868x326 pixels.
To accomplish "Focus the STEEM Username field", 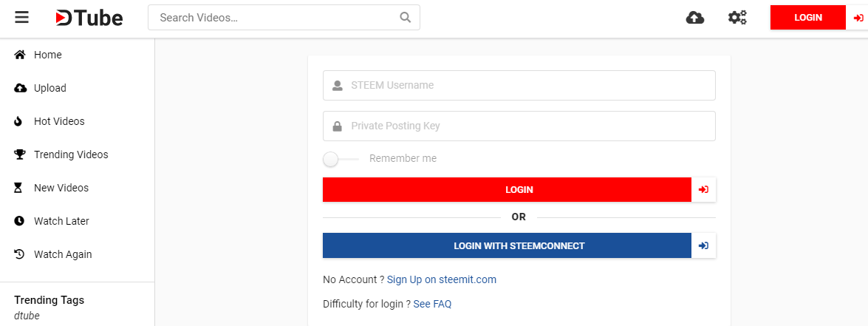I will [519, 85].
